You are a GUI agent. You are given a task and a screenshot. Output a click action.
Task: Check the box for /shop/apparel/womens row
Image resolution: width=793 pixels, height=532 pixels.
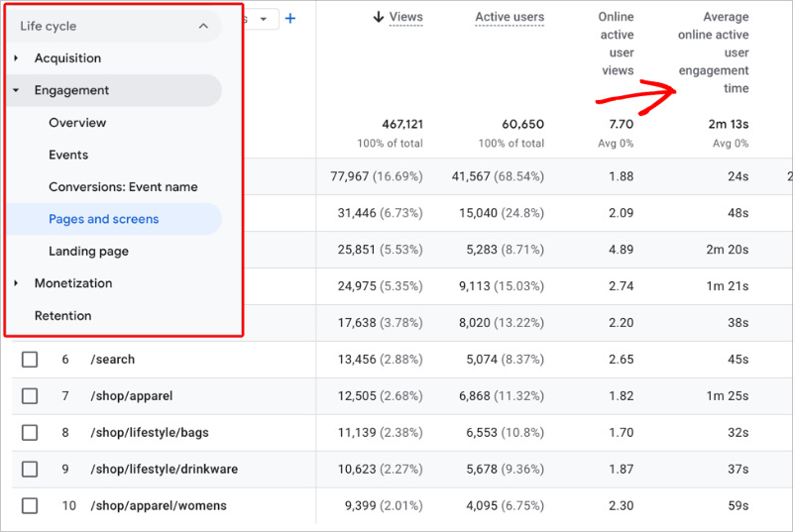point(30,505)
